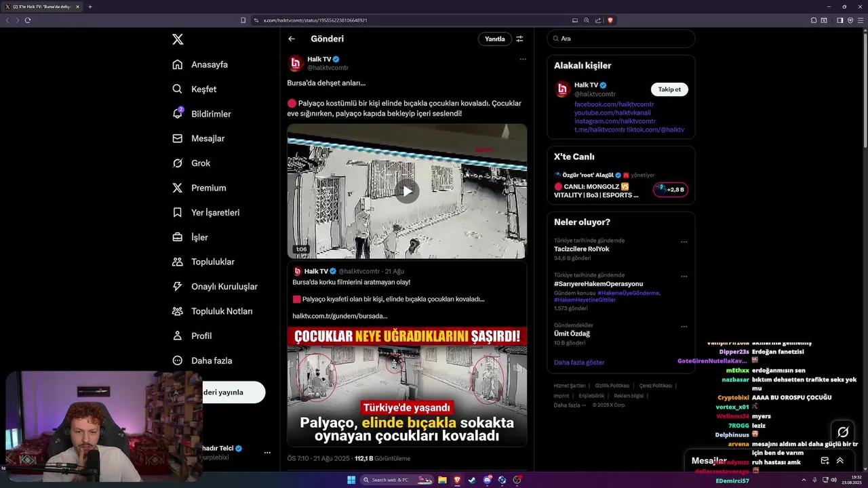Go back with the Gönderi arrow
The height and width of the screenshot is (488, 868).
[292, 39]
